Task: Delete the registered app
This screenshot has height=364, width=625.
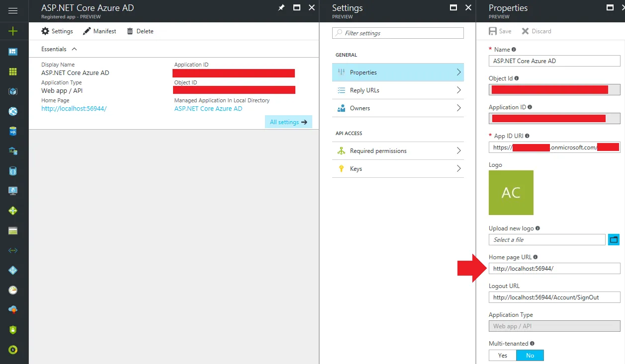Action: (140, 31)
